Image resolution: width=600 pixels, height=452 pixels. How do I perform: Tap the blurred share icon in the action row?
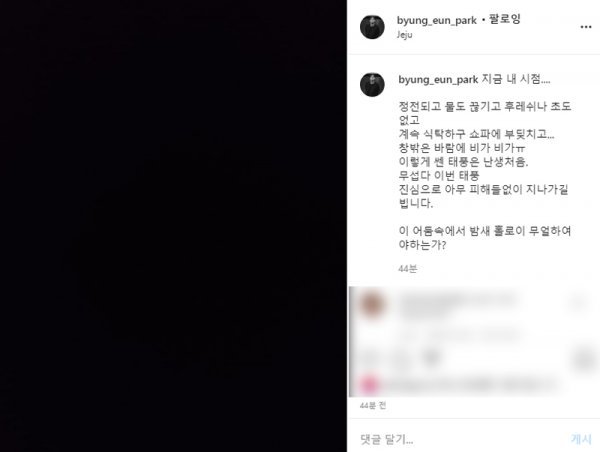[431, 358]
